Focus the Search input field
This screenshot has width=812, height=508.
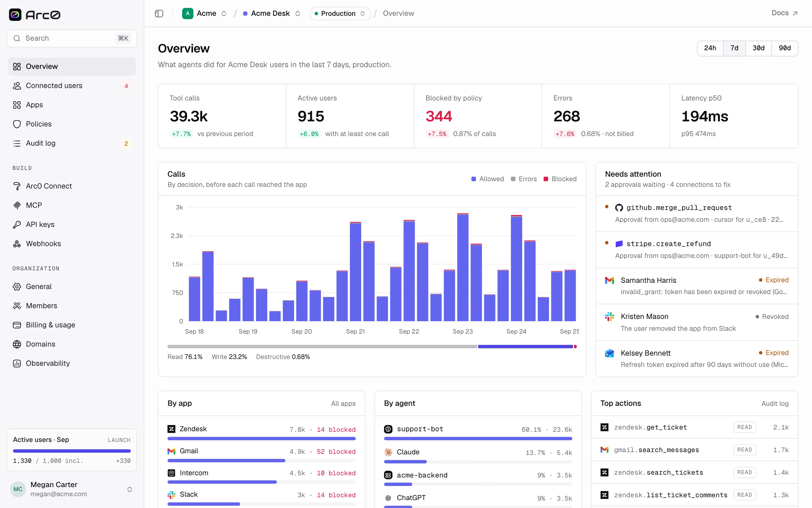click(72, 38)
